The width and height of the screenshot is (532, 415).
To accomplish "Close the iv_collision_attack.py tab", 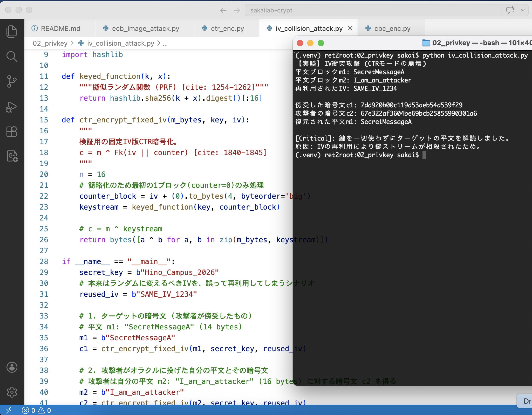I will (x=350, y=28).
